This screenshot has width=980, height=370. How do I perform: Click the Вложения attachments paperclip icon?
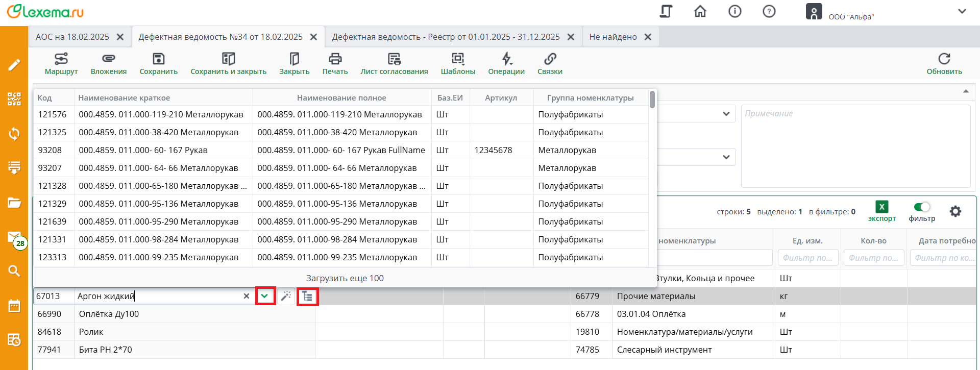[108, 59]
